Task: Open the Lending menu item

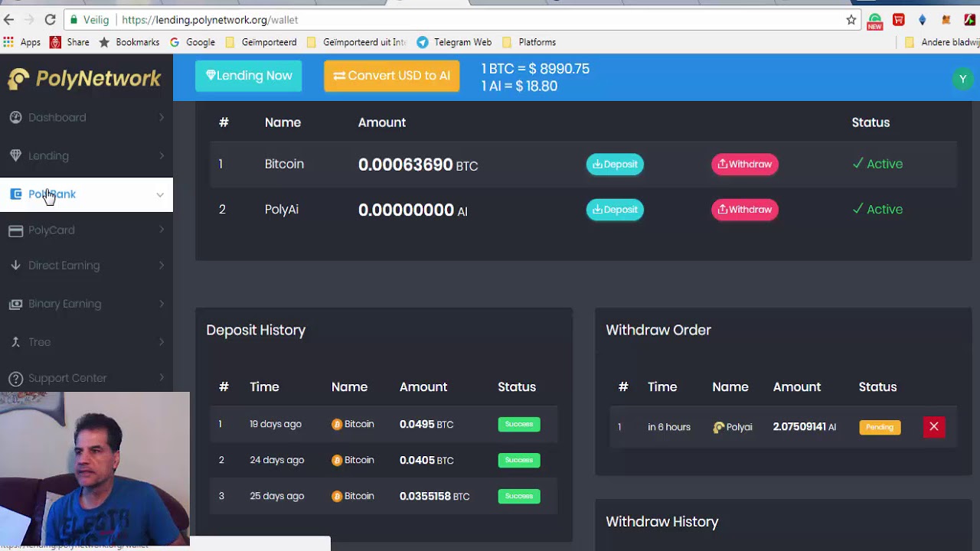Action: tap(87, 155)
